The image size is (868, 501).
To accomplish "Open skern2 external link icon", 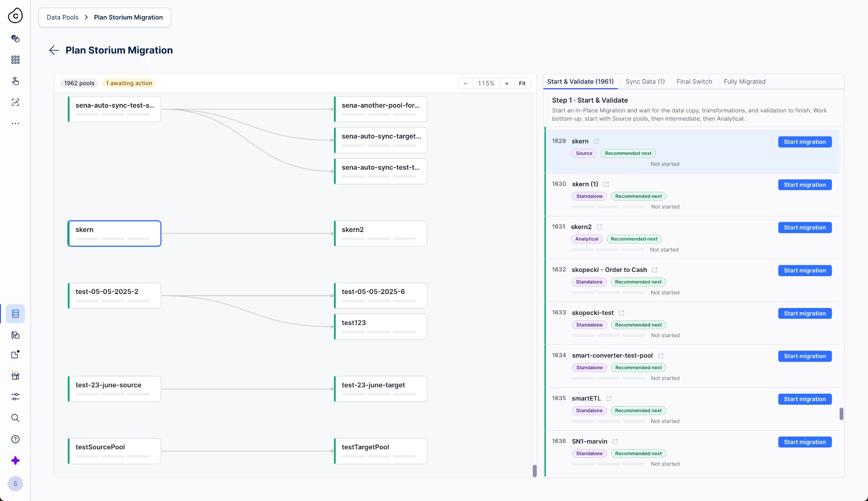I will (599, 227).
